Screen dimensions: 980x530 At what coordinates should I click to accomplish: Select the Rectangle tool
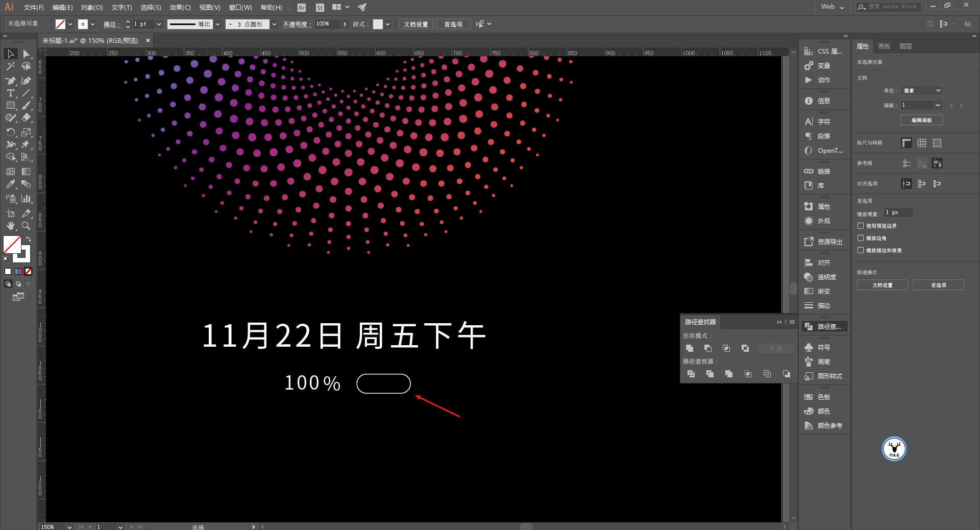click(x=10, y=105)
